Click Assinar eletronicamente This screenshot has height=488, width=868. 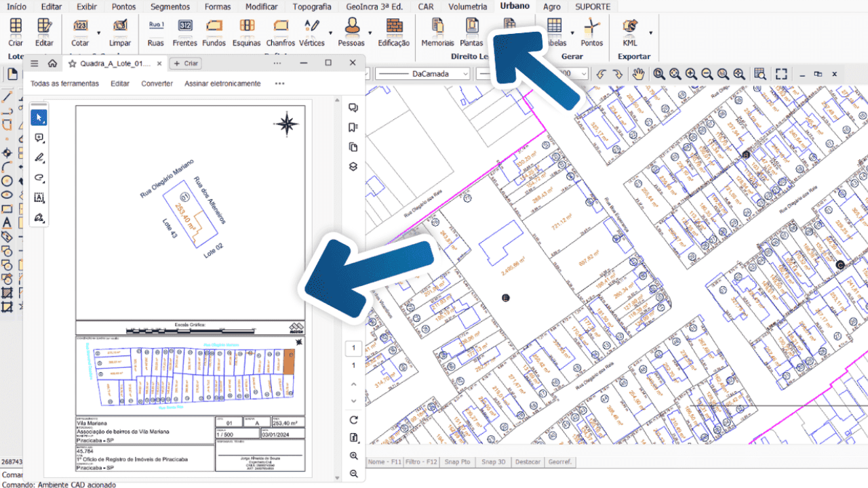pos(222,83)
